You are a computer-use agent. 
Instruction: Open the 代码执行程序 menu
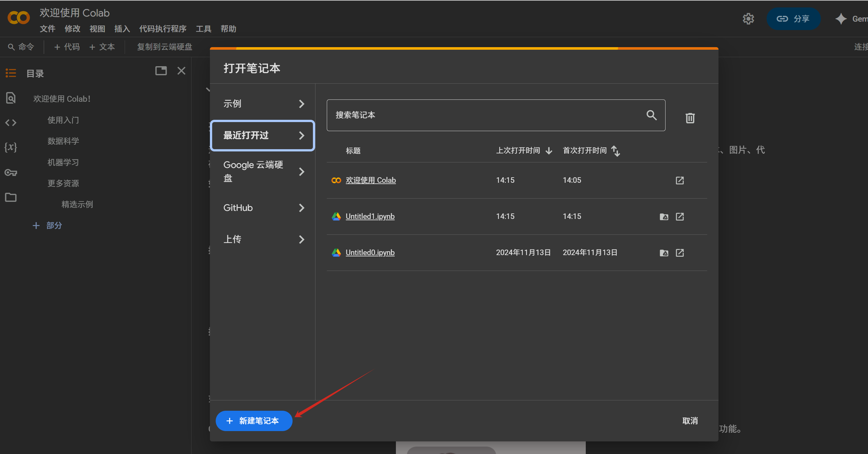[x=163, y=29]
